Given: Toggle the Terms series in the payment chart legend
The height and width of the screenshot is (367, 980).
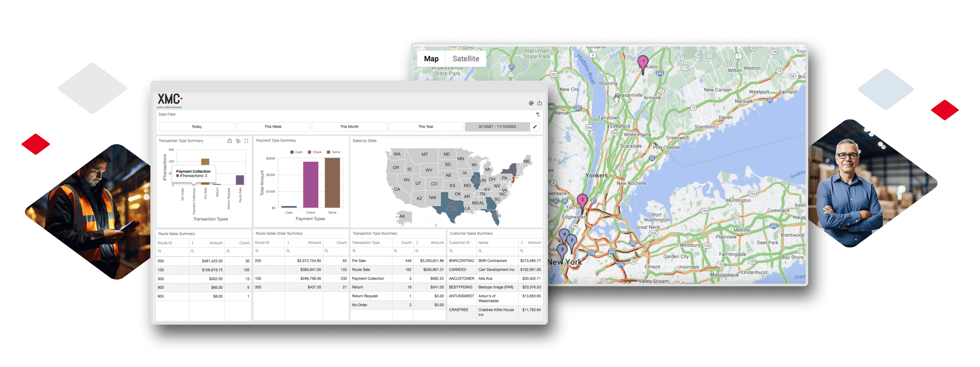Looking at the screenshot, I should click(333, 152).
